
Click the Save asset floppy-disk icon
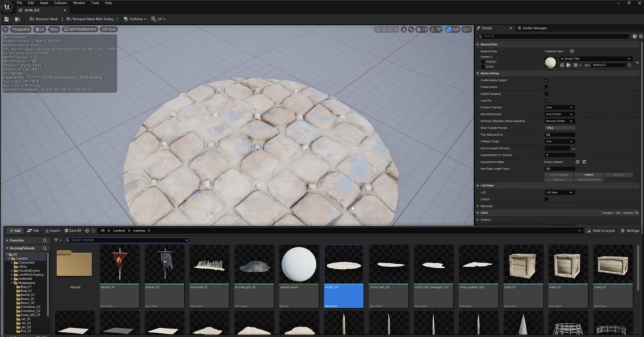[6, 19]
